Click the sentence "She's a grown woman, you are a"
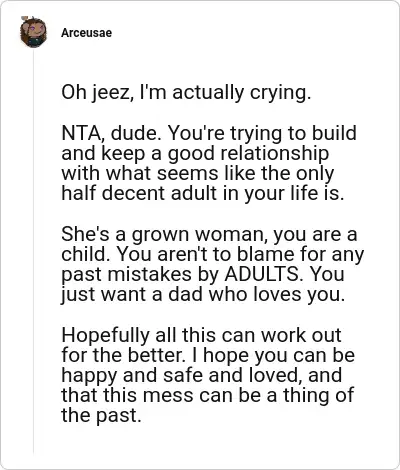Image resolution: width=400 pixels, height=470 pixels. click(209, 234)
